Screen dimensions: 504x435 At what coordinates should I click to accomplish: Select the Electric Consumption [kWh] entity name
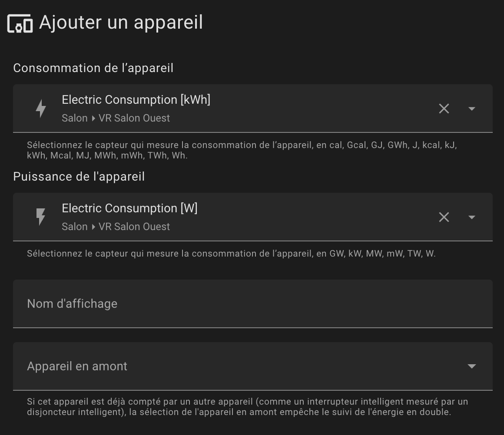coord(136,100)
